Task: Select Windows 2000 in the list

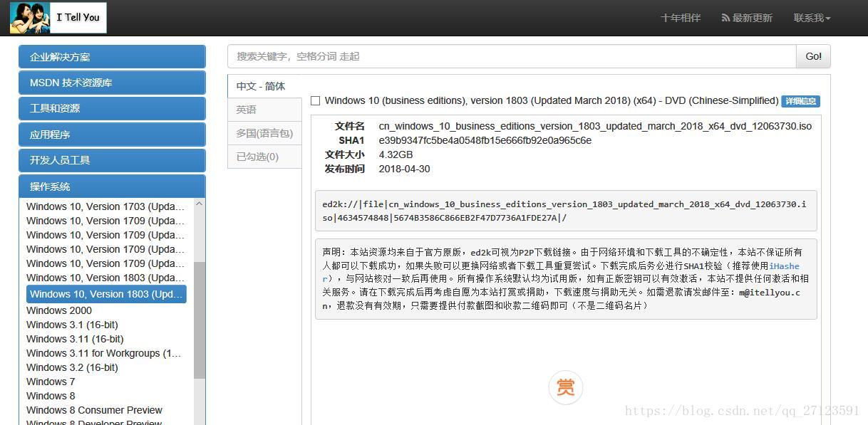Action: coord(59,310)
